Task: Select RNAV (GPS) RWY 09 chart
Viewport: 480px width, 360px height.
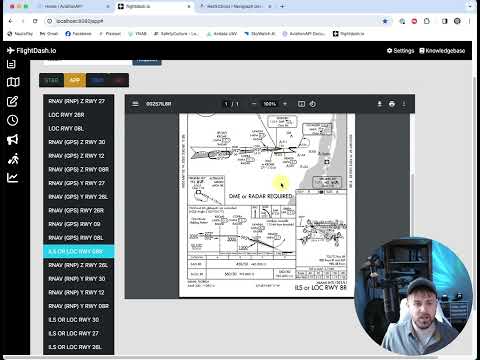Action: [79, 224]
